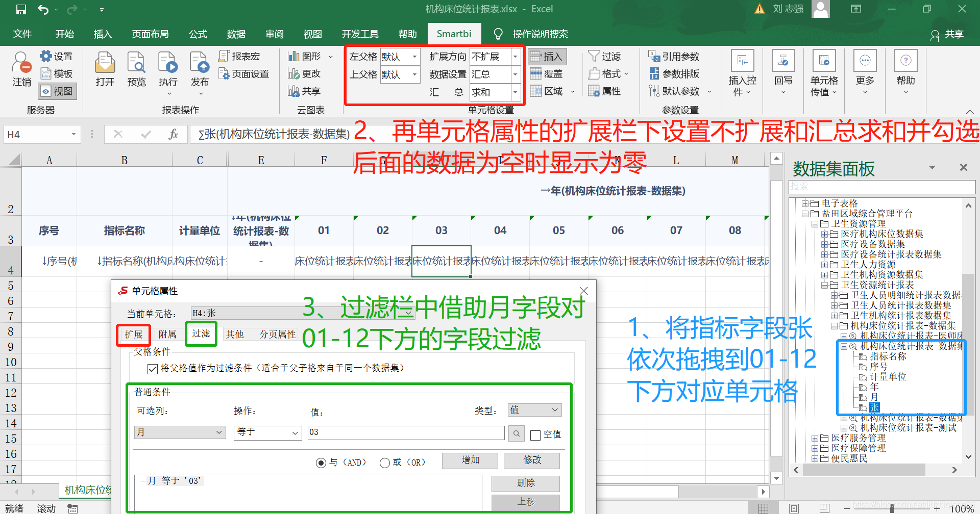Open the 扩展方向 dropdown
The image size is (980, 514).
pos(516,57)
